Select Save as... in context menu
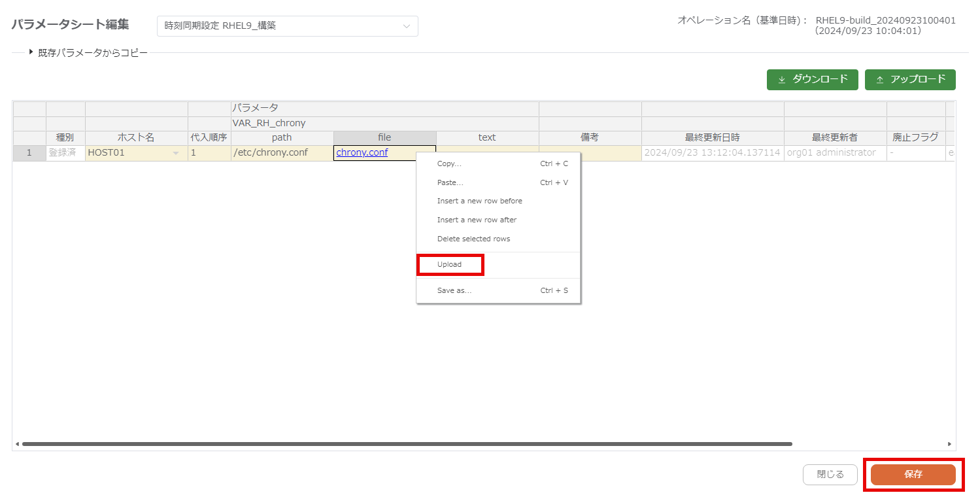The height and width of the screenshot is (497, 980). coord(454,290)
